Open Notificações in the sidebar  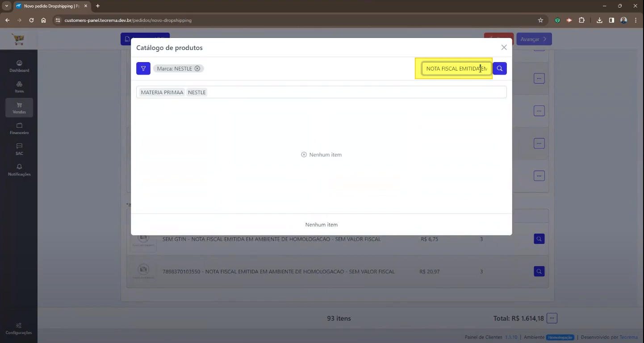pyautogui.click(x=19, y=170)
